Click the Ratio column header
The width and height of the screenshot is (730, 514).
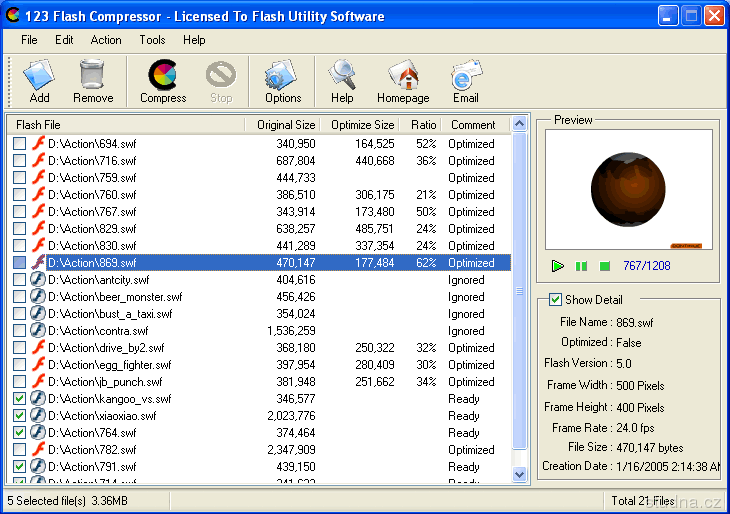click(423, 125)
